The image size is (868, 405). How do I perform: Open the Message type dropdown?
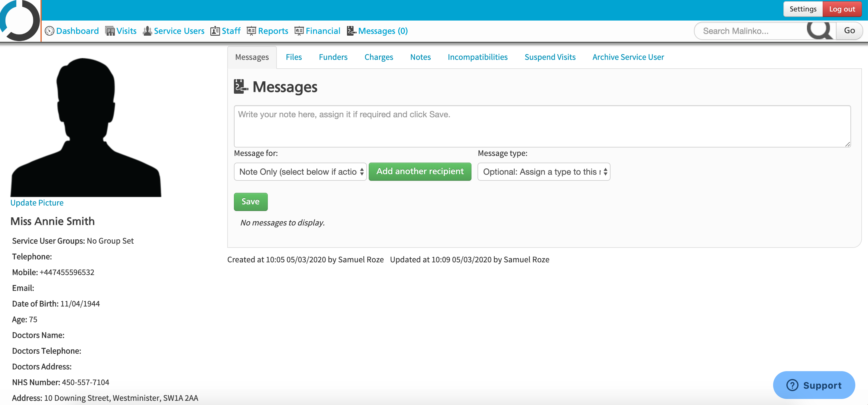pyautogui.click(x=543, y=171)
